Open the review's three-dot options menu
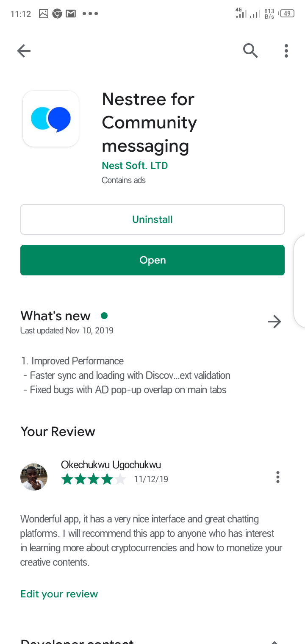 (x=278, y=477)
